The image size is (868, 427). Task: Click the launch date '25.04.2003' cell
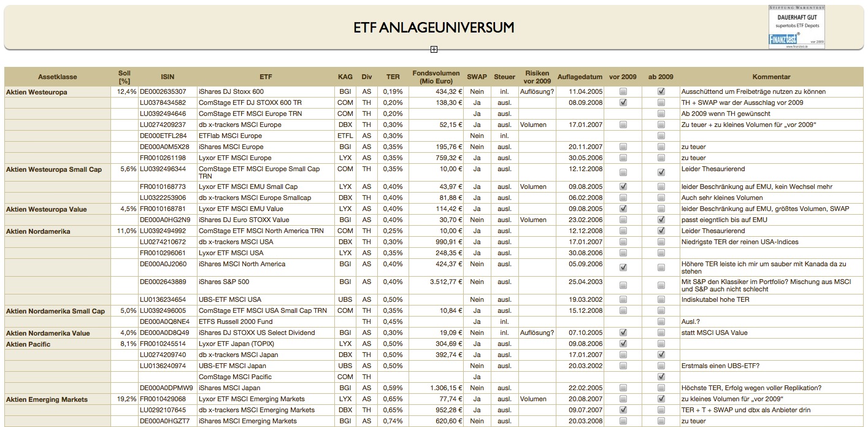pyautogui.click(x=580, y=285)
